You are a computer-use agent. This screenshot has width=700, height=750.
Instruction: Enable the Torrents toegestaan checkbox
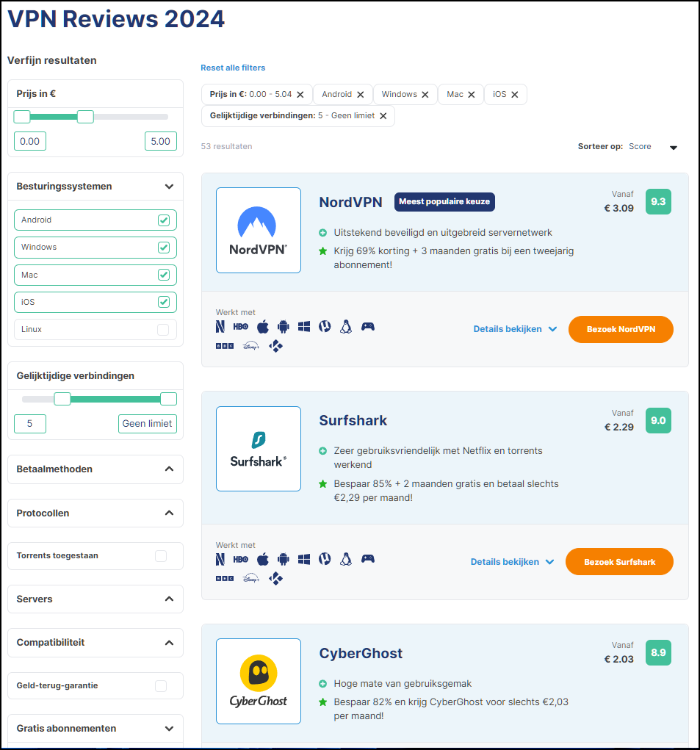pyautogui.click(x=161, y=556)
